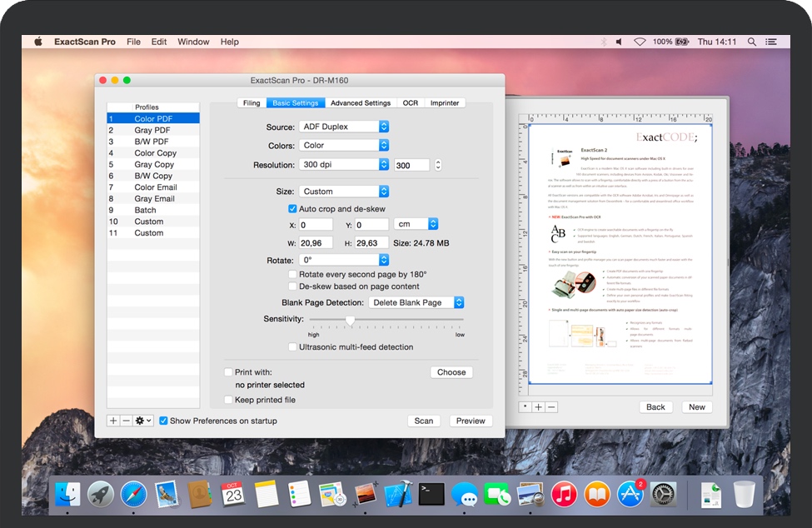Enable Ultrasonic multi-feed detection
812x528 pixels.
tap(292, 347)
